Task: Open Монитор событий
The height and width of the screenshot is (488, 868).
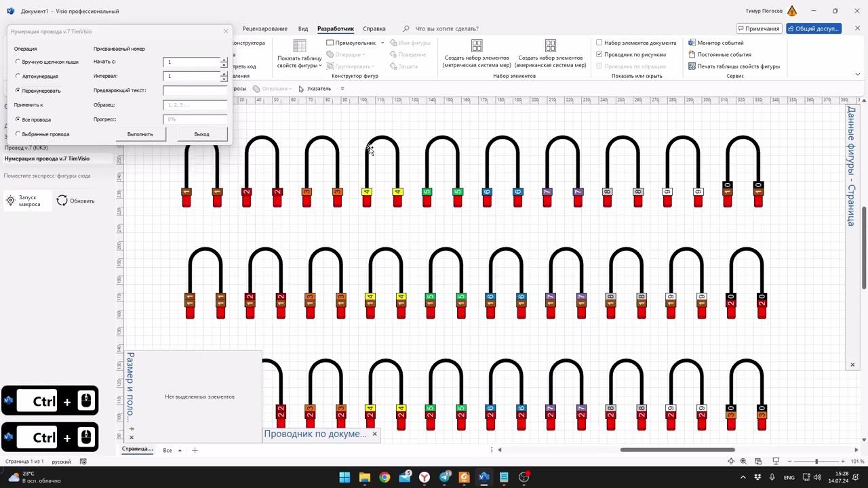Action: tap(716, 43)
